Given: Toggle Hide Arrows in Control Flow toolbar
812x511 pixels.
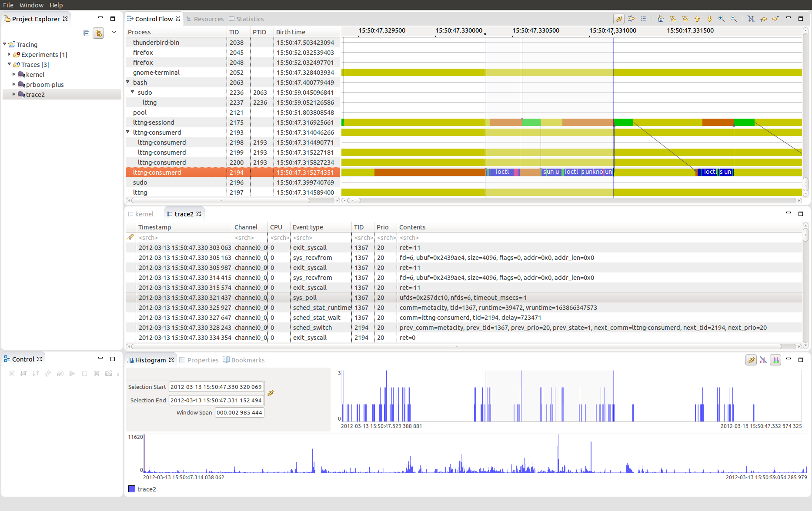Looking at the screenshot, I should click(751, 19).
